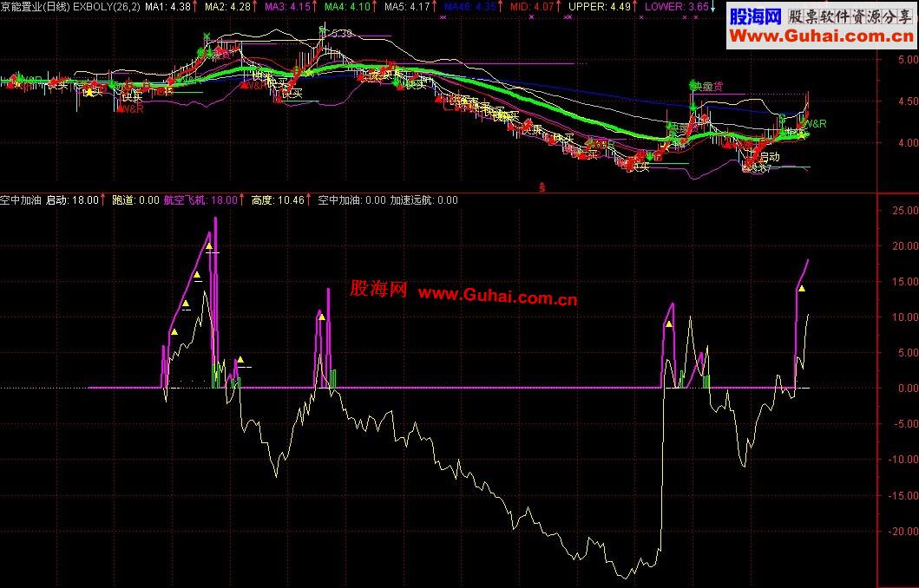Image resolution: width=919 pixels, height=588 pixels.
Task: Click the blue MA46 readout
Action: 470,7
